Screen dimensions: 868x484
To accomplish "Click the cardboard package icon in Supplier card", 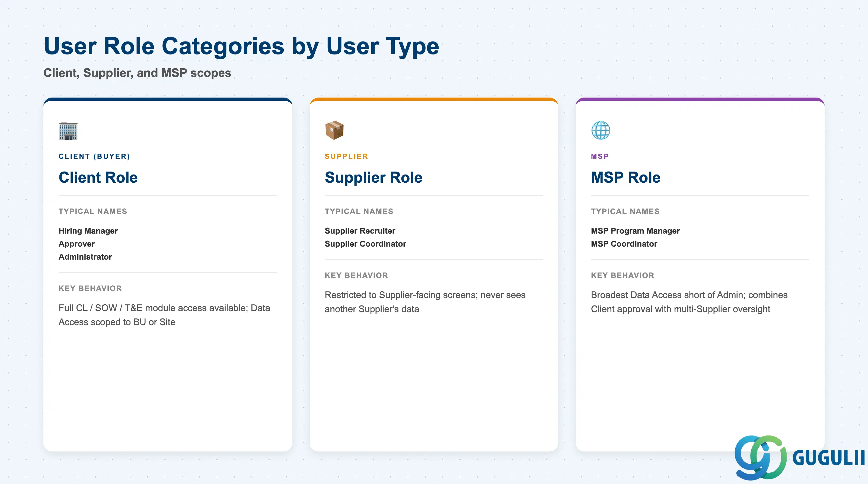I will tap(334, 130).
